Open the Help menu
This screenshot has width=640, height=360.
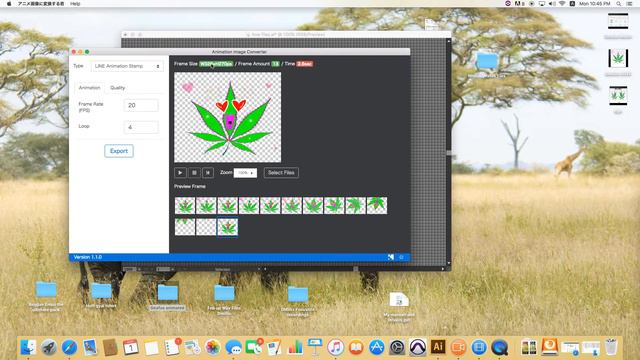point(75,3)
